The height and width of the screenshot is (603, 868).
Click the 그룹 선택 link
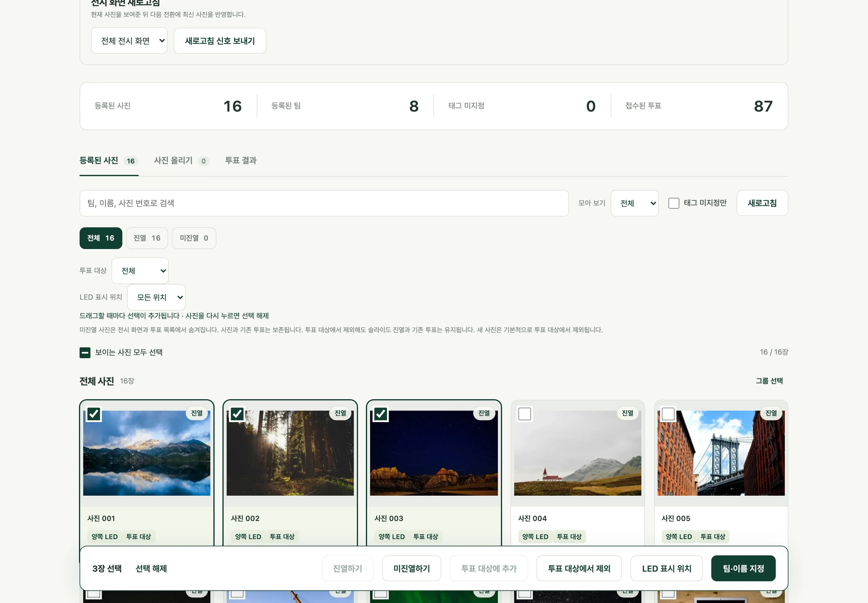click(x=769, y=381)
